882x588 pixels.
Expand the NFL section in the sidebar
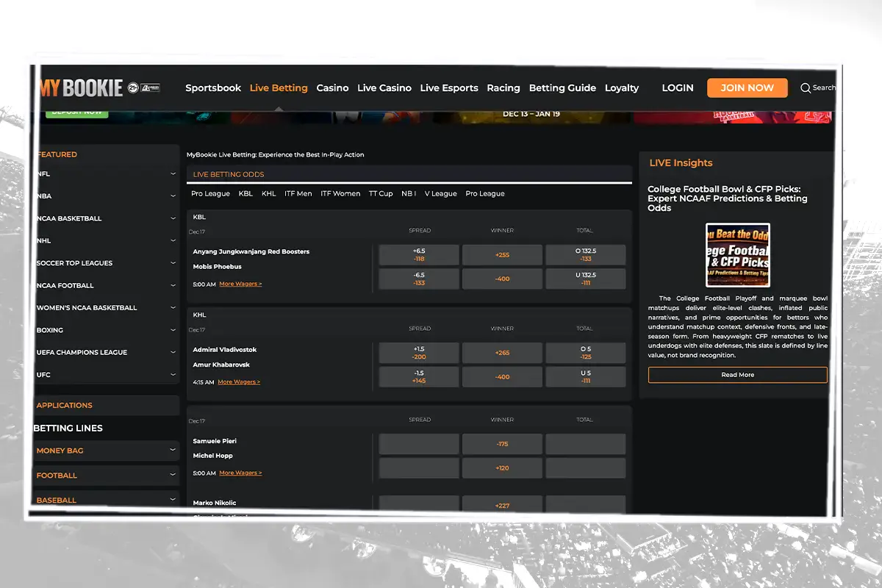tap(107, 173)
